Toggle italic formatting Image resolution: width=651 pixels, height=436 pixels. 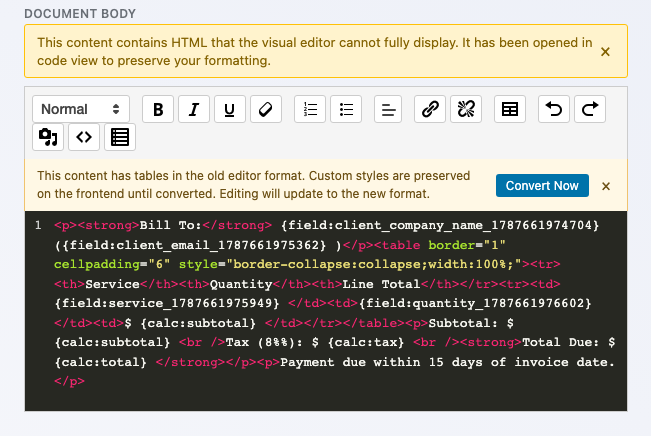(x=194, y=109)
